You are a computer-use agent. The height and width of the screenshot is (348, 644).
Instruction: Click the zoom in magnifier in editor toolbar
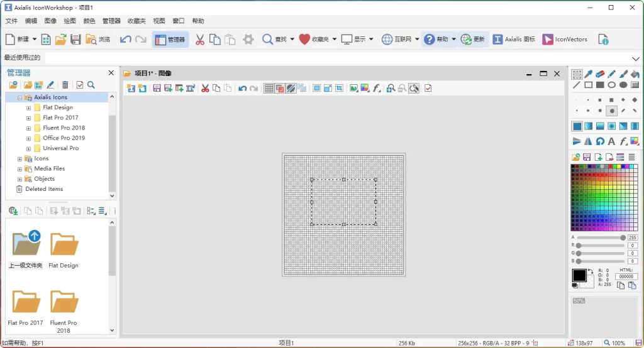(x=391, y=88)
